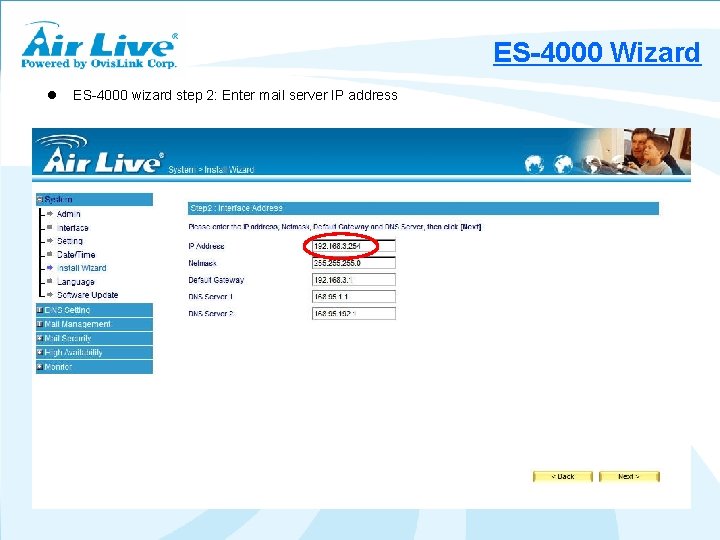Click the Netmask input field
The image size is (720, 540).
(354, 263)
